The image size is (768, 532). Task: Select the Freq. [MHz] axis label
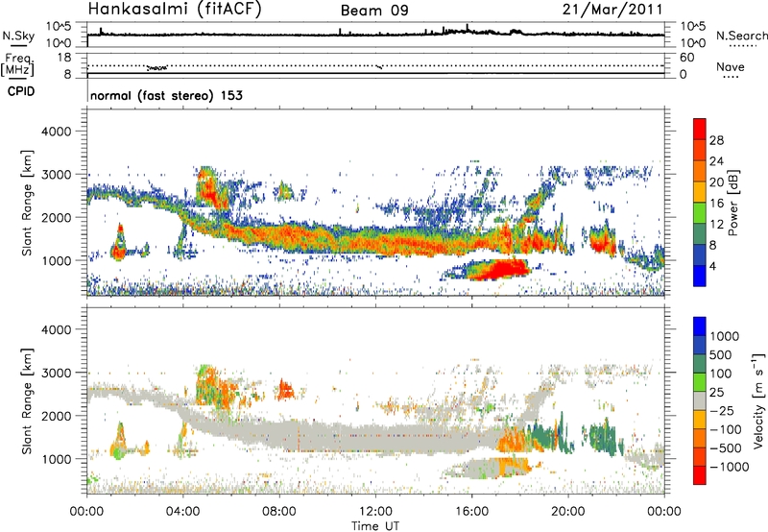click(x=18, y=65)
